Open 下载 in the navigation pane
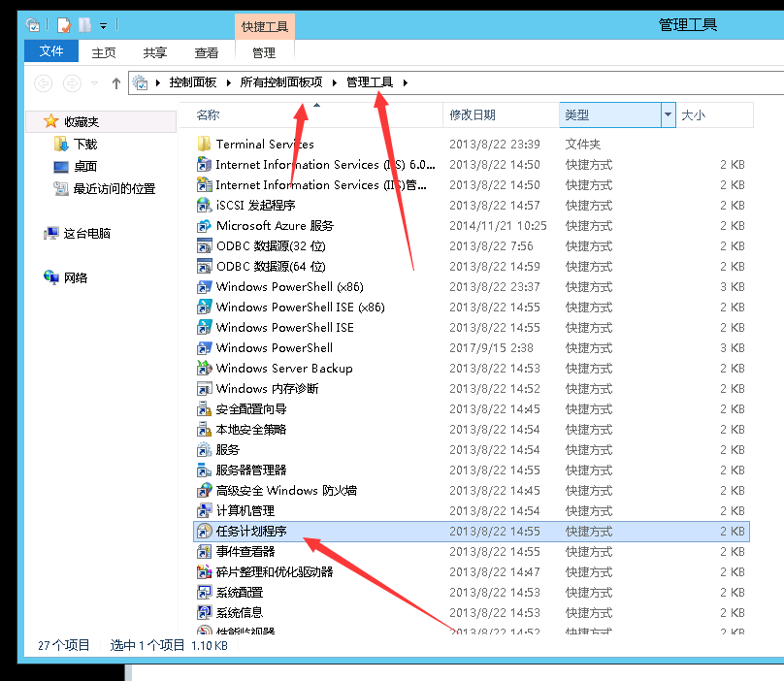784x681 pixels. click(85, 144)
